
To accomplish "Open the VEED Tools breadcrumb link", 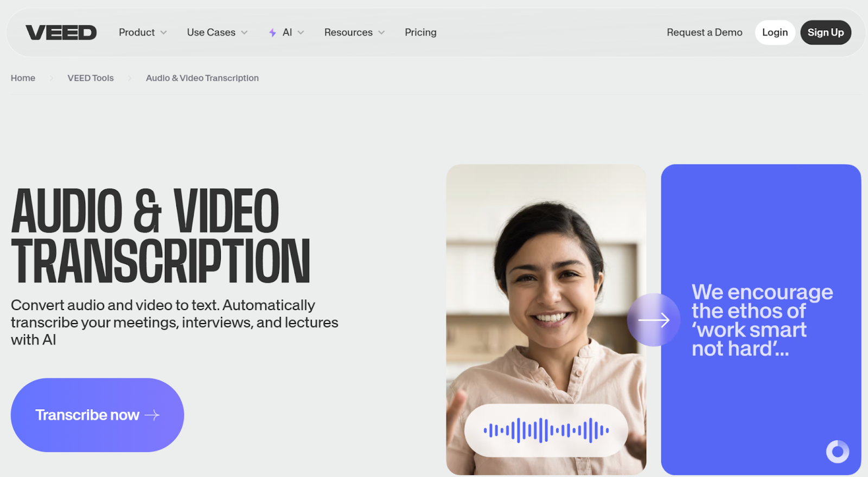I will [91, 78].
